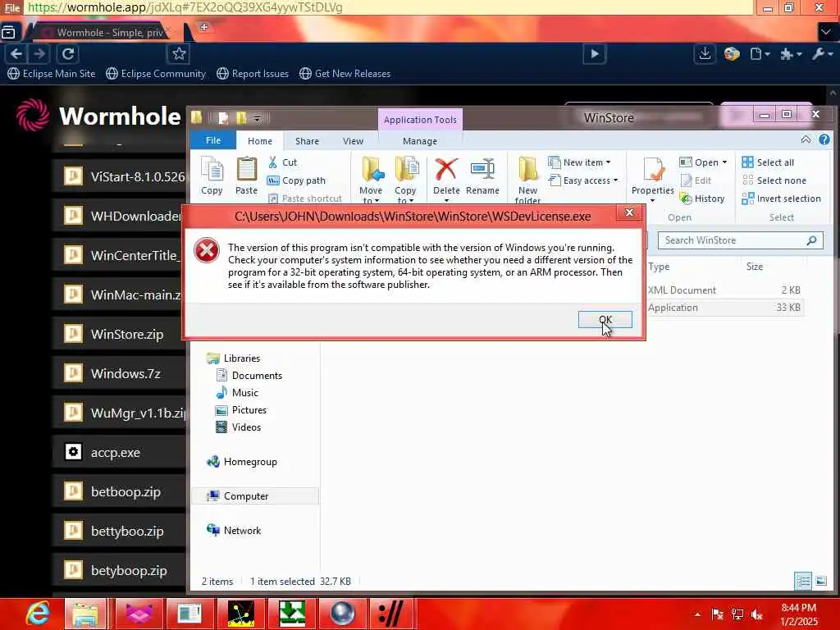Reload the Wormhole page
The width and height of the screenshot is (840, 630).
tap(68, 53)
